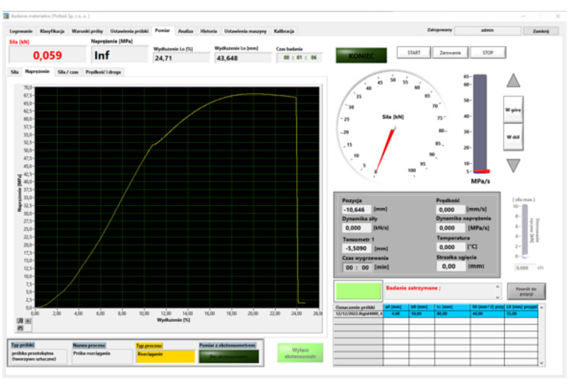
Task: Click the Czas badania timer field
Action: click(x=299, y=58)
